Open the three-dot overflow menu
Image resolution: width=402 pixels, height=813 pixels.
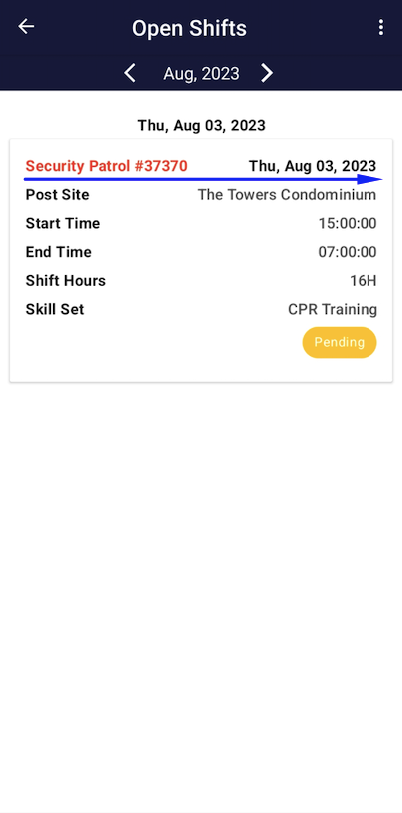(x=381, y=27)
